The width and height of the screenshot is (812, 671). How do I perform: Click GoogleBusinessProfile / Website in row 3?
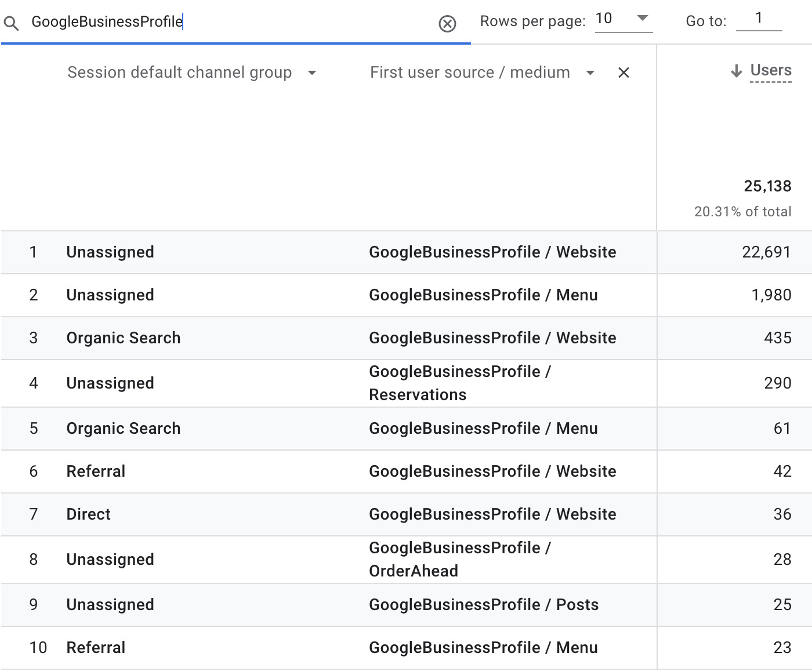[x=492, y=338]
